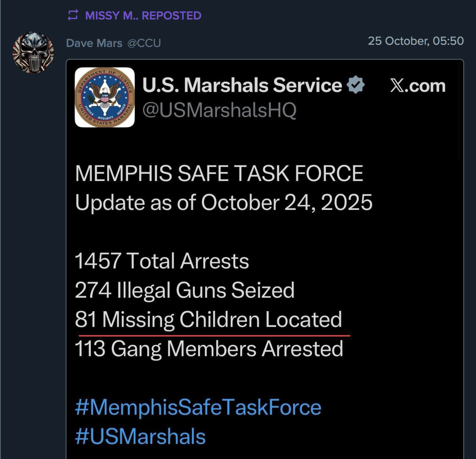
Task: Click the MEMPHIS SAFE TASK FORCE headline
Action: tap(219, 173)
